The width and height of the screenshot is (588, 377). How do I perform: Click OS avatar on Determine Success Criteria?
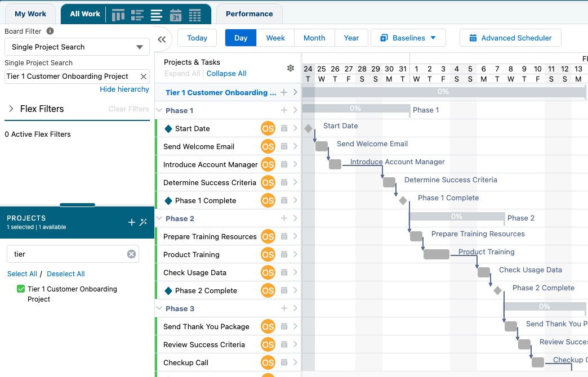pos(268,182)
